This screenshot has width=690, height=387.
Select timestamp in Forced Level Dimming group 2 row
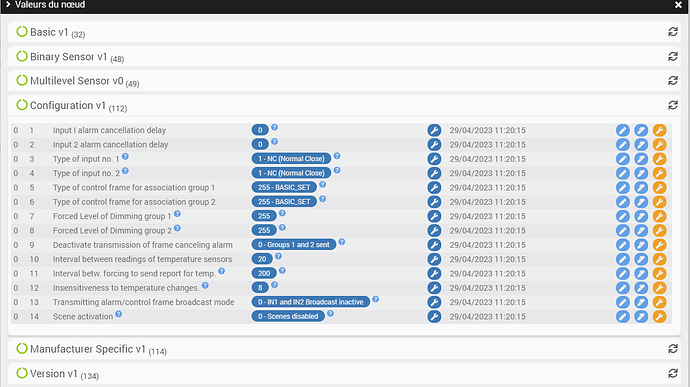(488, 231)
